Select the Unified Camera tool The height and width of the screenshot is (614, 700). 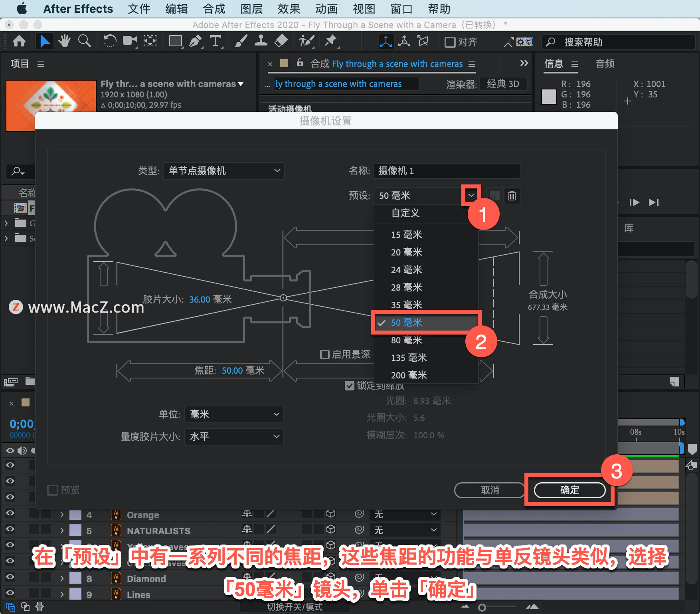pyautogui.click(x=129, y=41)
